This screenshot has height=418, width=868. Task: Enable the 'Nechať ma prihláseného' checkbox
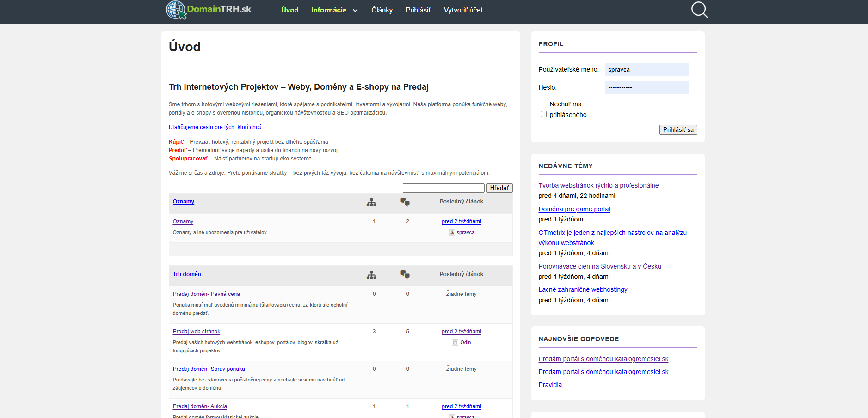coord(543,114)
